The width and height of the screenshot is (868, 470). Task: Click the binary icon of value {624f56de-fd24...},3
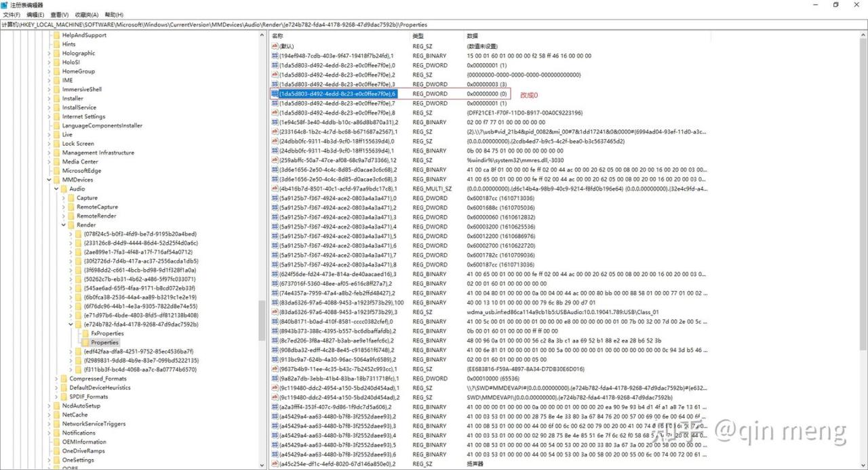click(x=275, y=274)
